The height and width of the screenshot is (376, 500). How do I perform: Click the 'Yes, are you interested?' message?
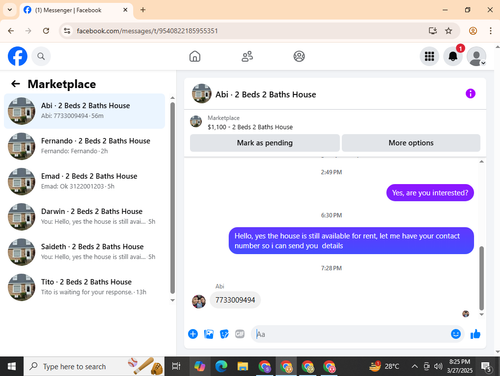430,193
